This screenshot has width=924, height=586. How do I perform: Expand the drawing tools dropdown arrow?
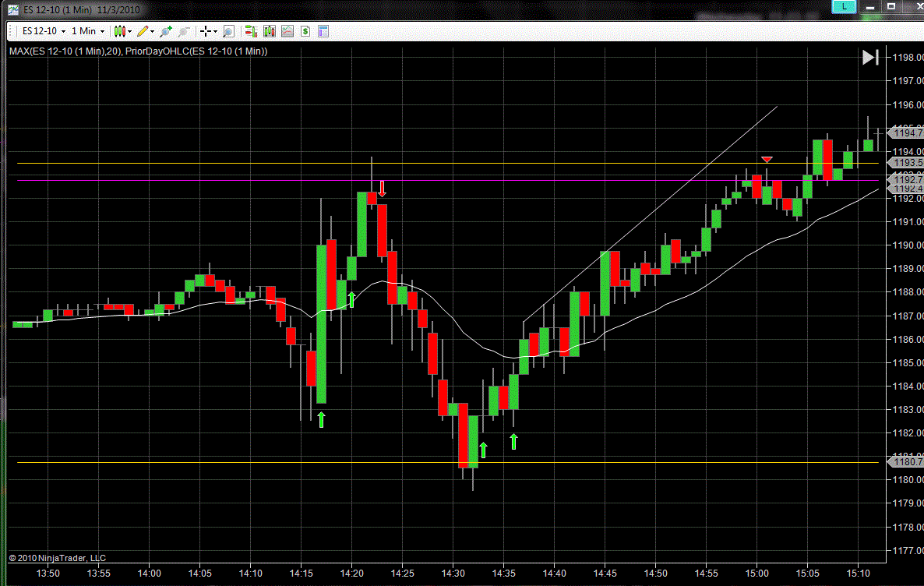[x=152, y=32]
